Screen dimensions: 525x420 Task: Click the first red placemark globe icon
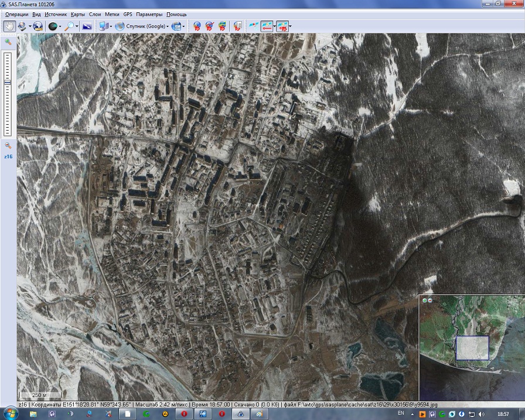tap(197, 26)
